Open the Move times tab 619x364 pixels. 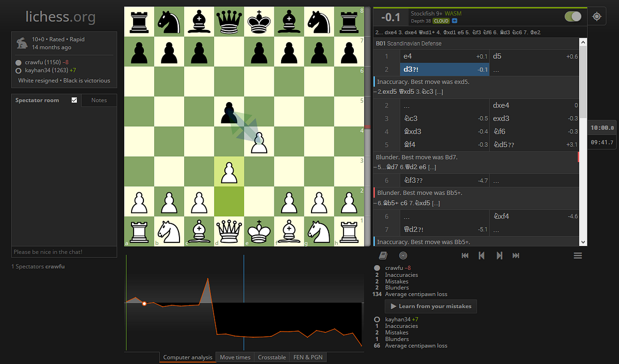tap(235, 357)
